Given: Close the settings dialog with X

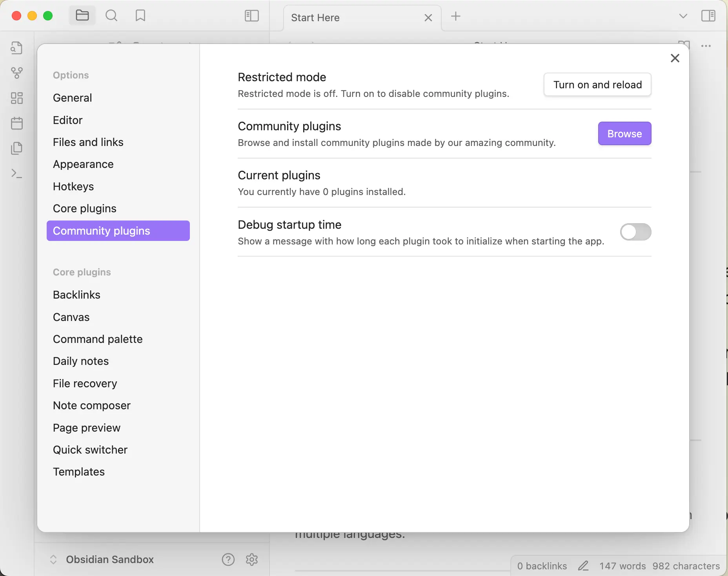Looking at the screenshot, I should (675, 58).
